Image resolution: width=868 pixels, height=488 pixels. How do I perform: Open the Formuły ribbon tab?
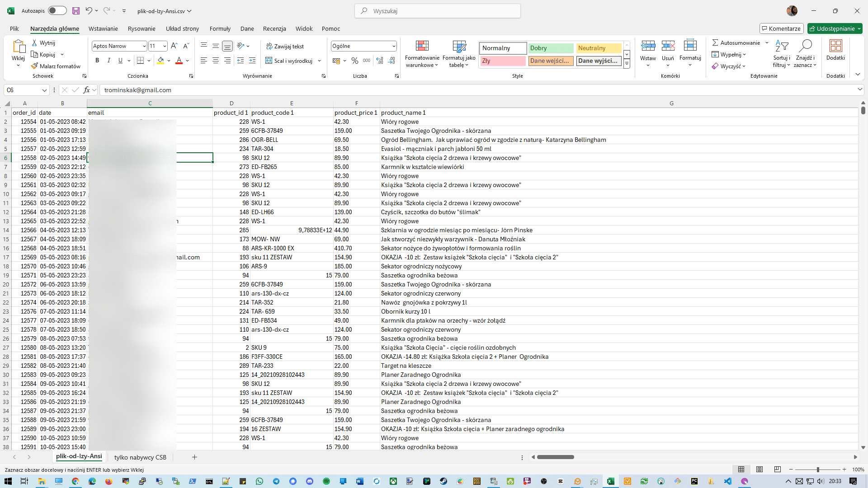(220, 28)
